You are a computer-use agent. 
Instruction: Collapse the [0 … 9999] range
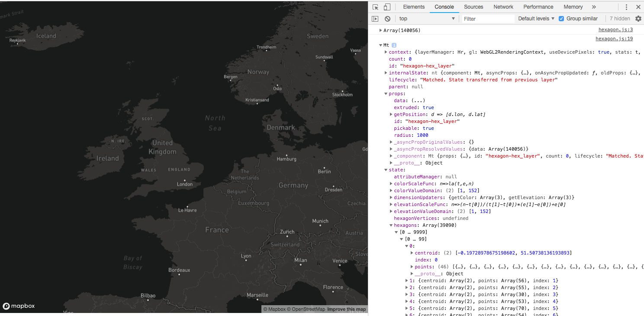[x=396, y=232]
